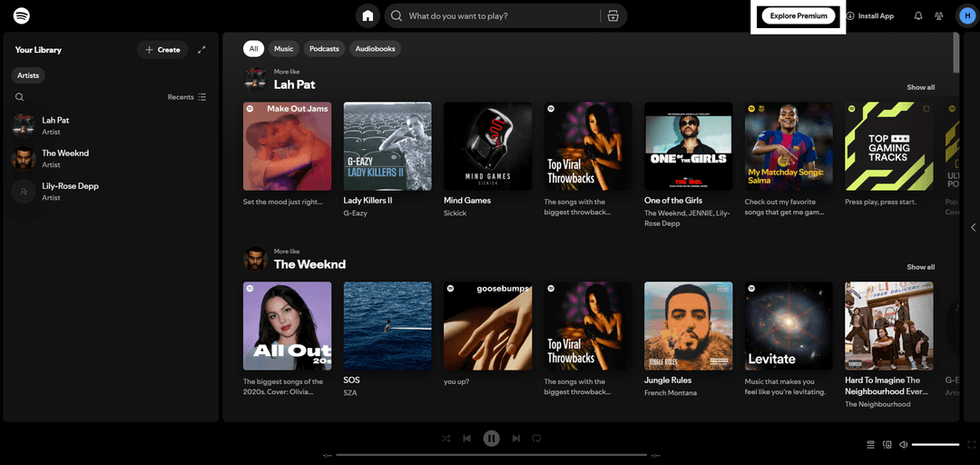
Task: Click the volume slider
Action: (x=935, y=444)
